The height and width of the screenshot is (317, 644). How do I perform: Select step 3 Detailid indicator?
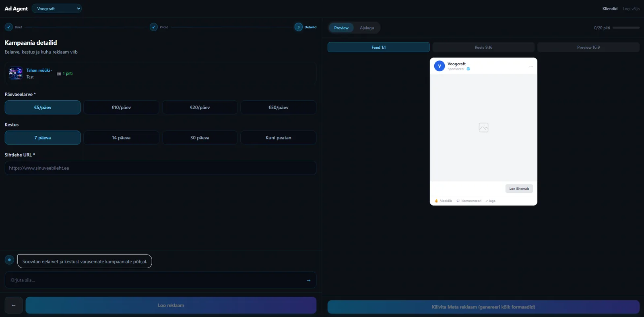pyautogui.click(x=298, y=27)
